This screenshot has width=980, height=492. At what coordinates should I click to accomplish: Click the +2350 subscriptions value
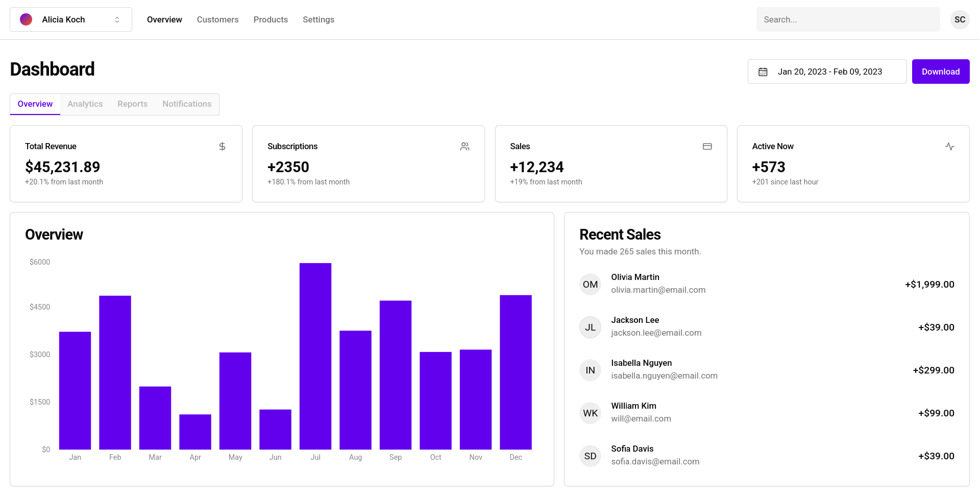[x=288, y=167]
